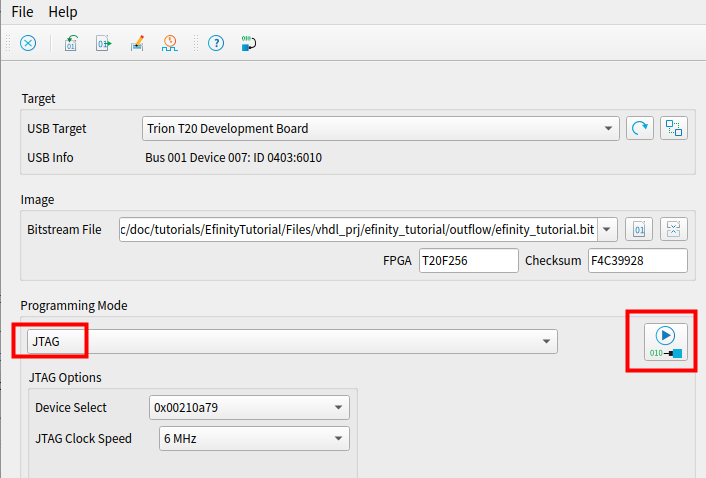Click the import bitstream file toolbar icon
The height and width of the screenshot is (478, 706).
coord(71,43)
